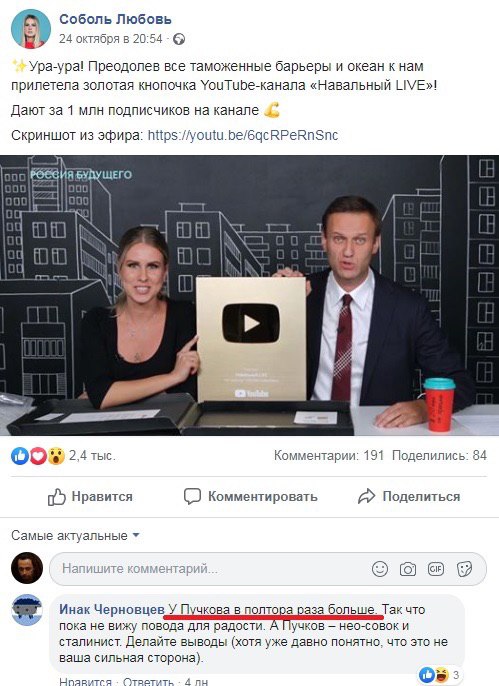
Task: Click the camera photo attach icon
Action: click(408, 569)
